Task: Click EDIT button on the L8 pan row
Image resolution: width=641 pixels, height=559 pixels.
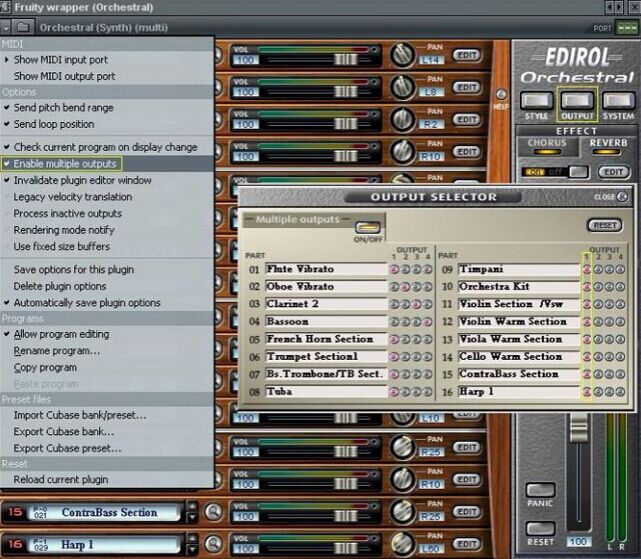Action: point(466,87)
